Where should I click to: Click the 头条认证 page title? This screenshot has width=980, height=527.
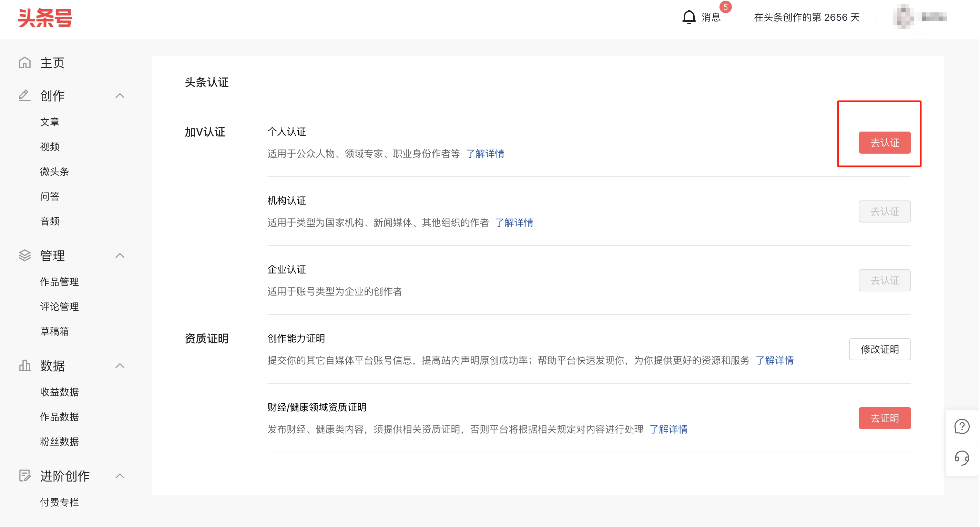(x=206, y=82)
